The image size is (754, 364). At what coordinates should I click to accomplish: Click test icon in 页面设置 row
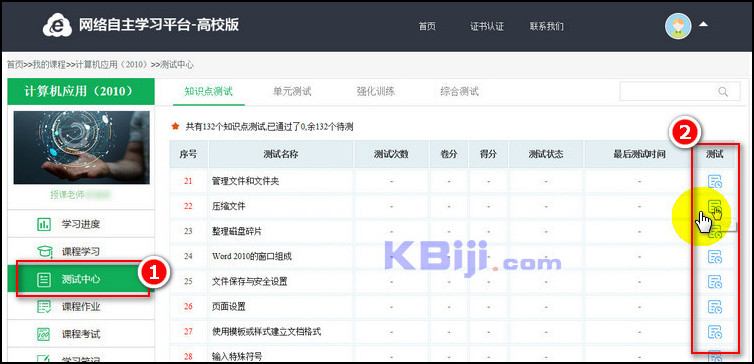coord(715,307)
